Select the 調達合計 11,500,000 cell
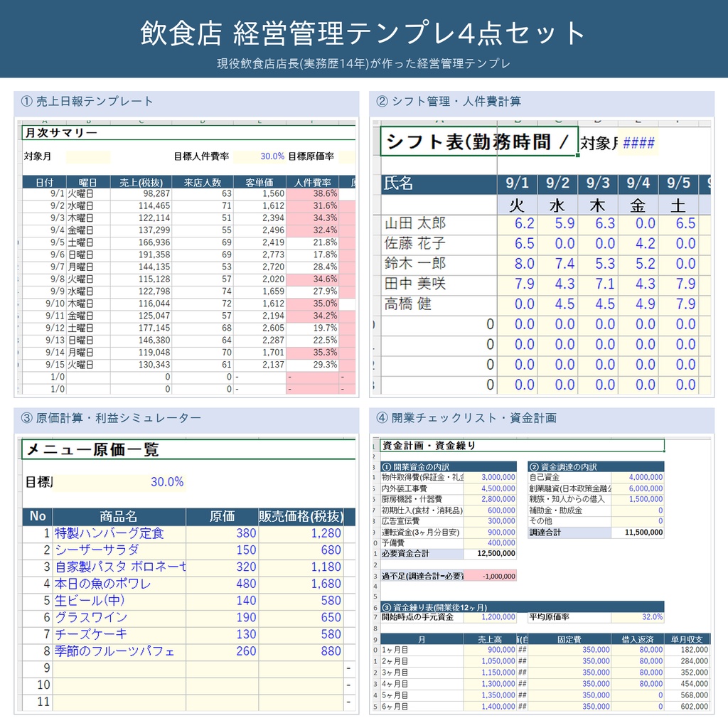The height and width of the screenshot is (728, 728). tap(638, 532)
